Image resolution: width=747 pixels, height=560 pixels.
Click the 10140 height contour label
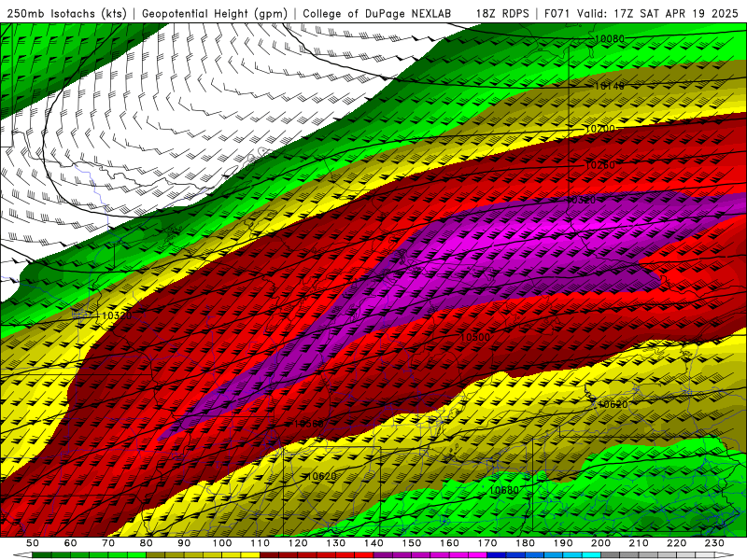(609, 86)
